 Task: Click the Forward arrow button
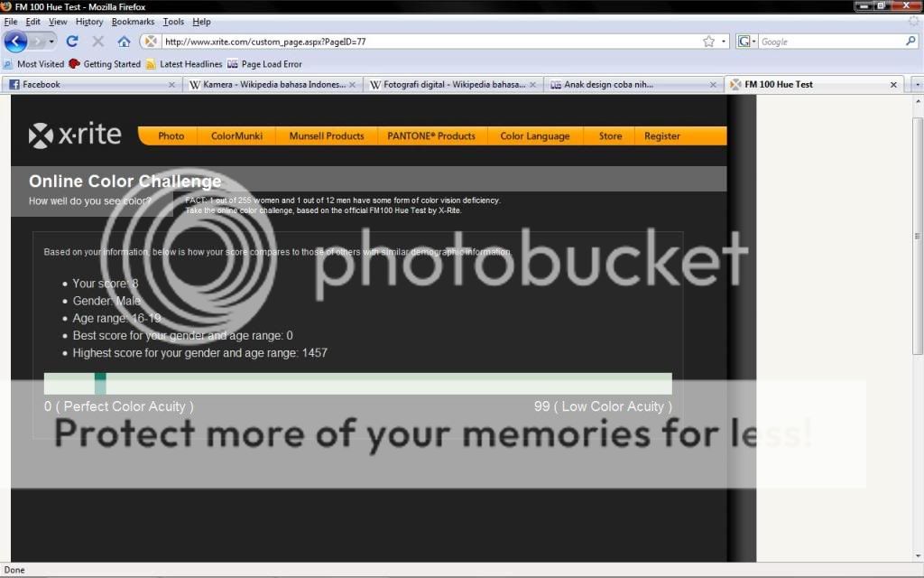38,42
